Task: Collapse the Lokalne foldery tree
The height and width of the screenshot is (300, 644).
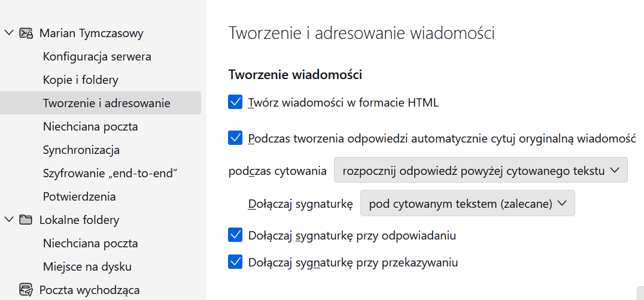Action: click(9, 220)
